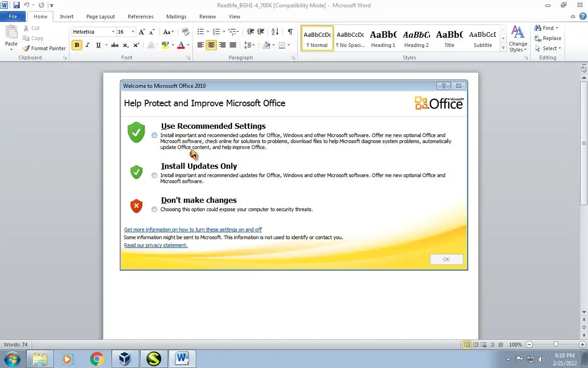
Task: Switch to the Mailings tab
Action: tap(176, 17)
